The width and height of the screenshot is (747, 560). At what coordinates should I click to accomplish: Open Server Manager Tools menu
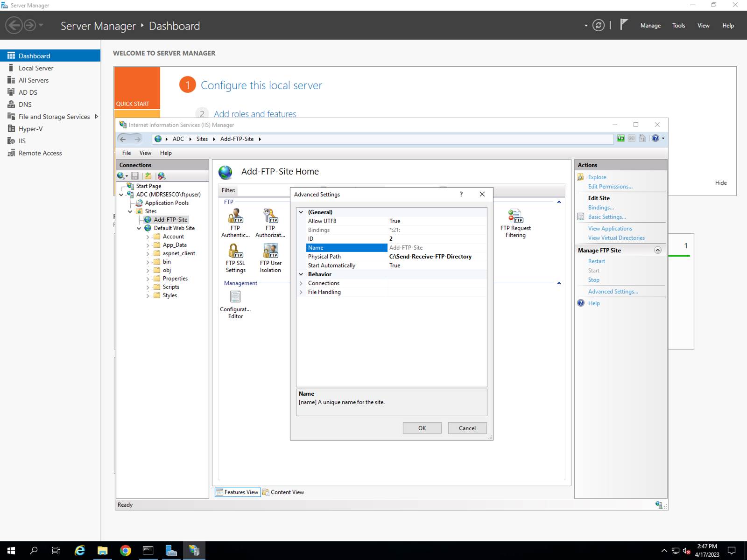click(678, 26)
